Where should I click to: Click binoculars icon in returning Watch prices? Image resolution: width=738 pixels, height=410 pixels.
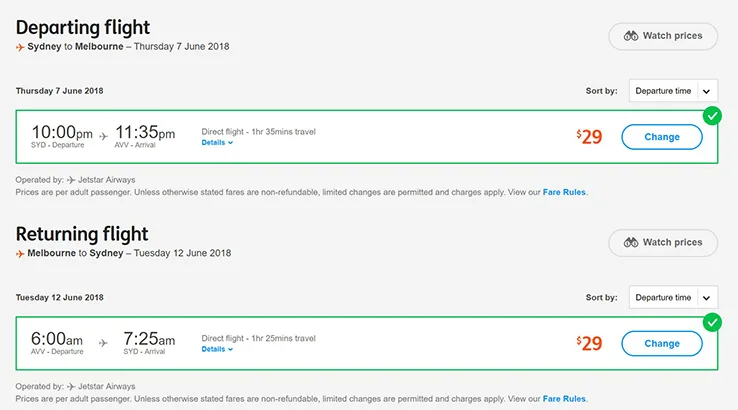point(631,243)
